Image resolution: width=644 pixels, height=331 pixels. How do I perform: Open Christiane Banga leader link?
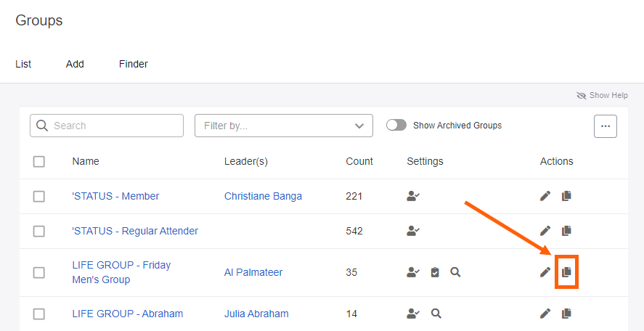(263, 196)
